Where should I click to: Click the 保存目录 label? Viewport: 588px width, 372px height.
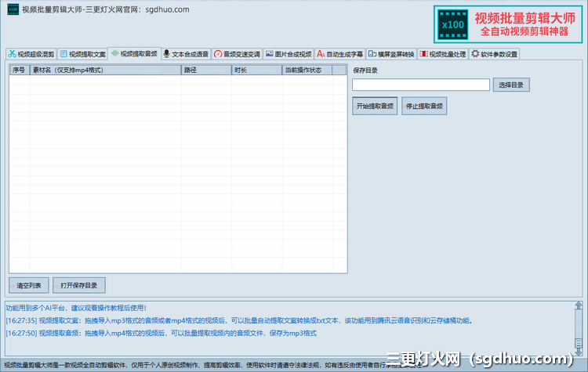tap(365, 70)
